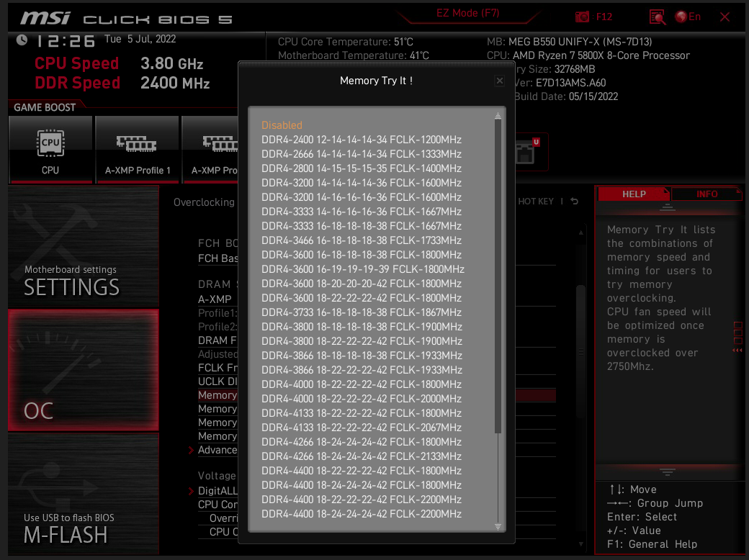Open the M-FLASH section

[x=84, y=494]
